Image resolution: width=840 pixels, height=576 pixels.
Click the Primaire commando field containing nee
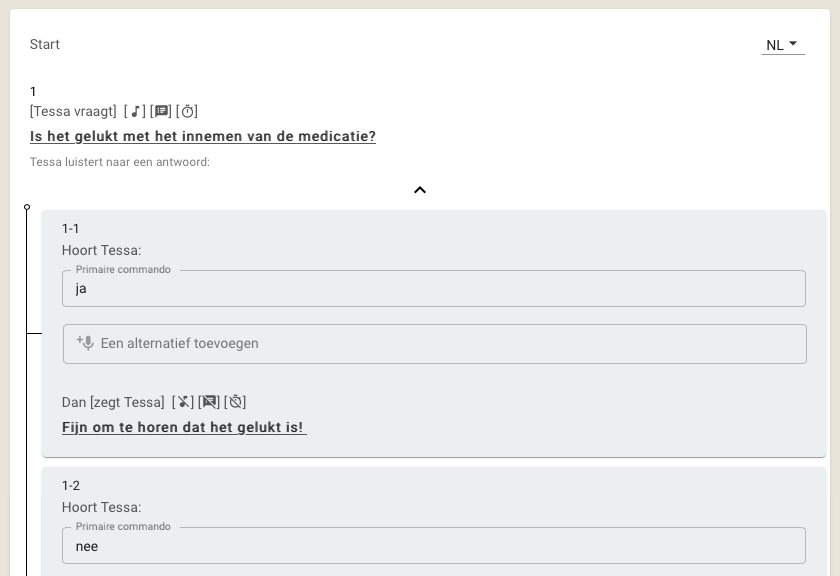(434, 545)
